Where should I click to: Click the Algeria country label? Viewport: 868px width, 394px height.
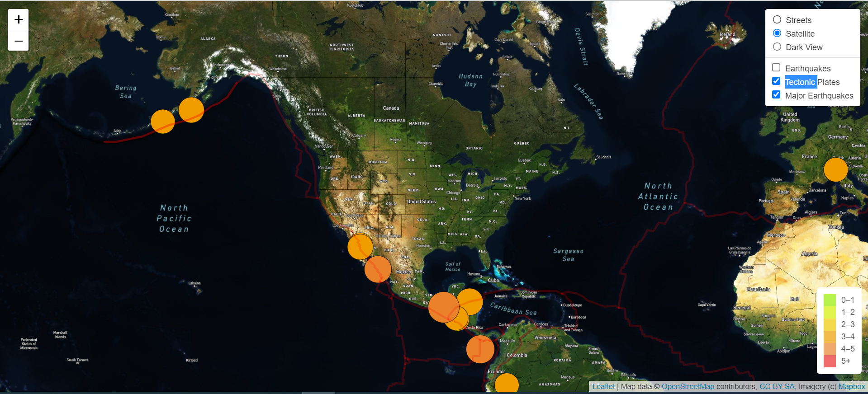click(x=809, y=254)
